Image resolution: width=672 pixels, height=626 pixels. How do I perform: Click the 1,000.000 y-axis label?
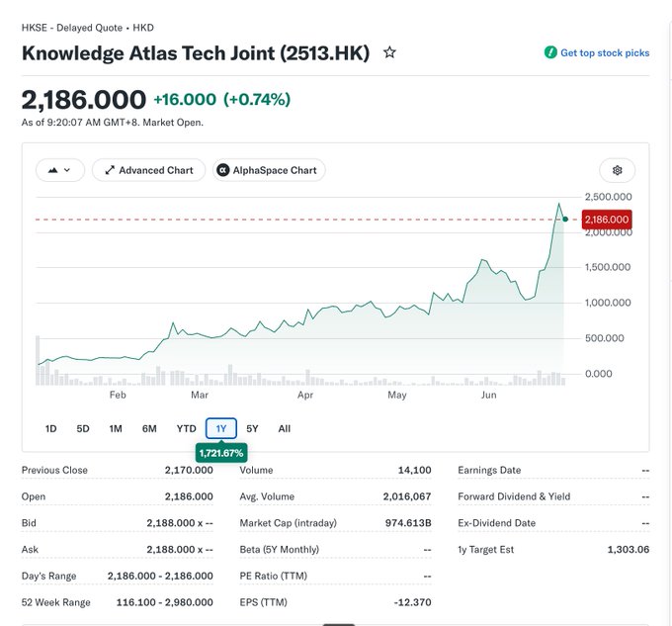(608, 303)
